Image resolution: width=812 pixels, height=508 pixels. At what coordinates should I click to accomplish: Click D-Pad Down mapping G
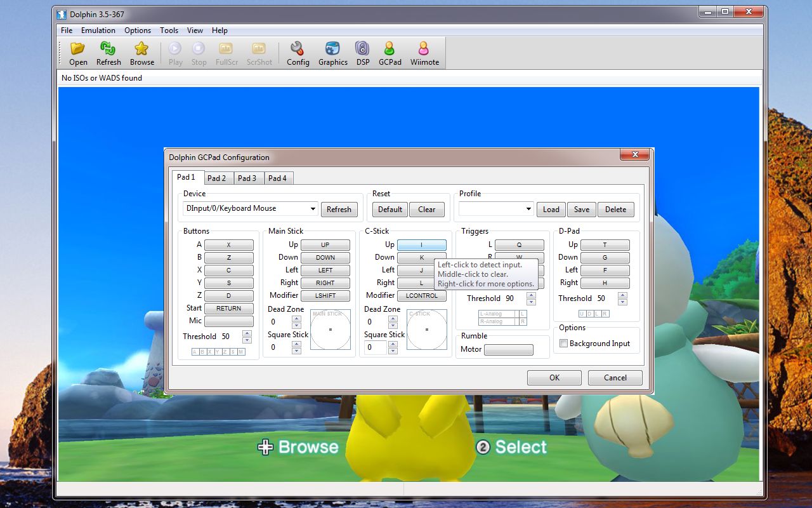pyautogui.click(x=605, y=258)
